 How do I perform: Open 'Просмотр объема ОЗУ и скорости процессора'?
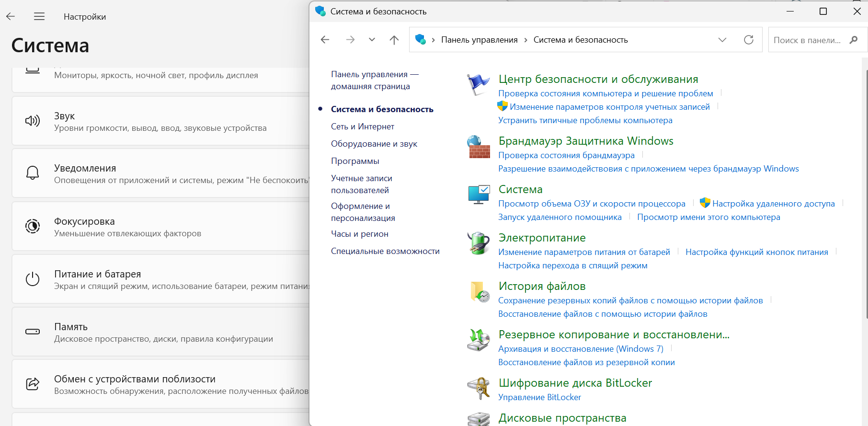click(x=592, y=204)
